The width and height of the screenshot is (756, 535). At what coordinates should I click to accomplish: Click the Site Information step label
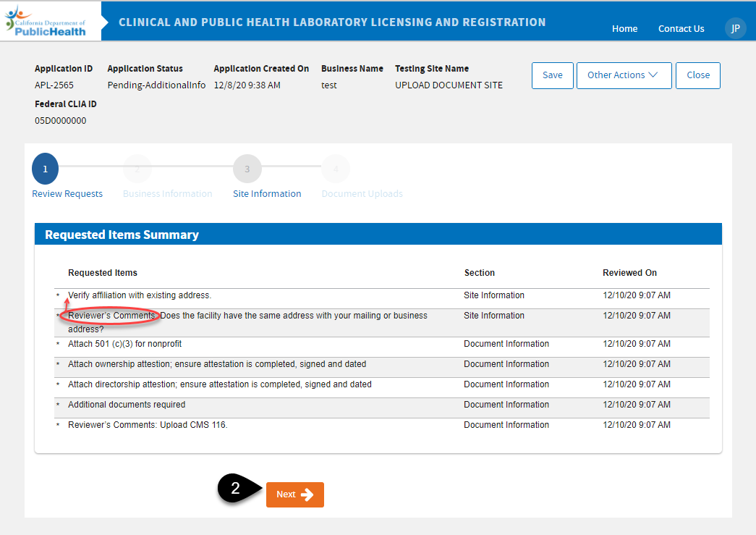tap(267, 194)
